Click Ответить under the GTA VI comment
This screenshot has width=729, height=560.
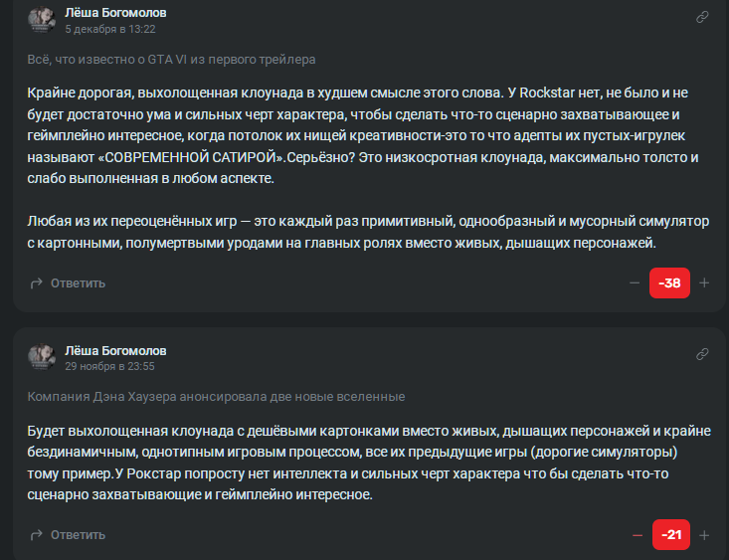click(78, 283)
